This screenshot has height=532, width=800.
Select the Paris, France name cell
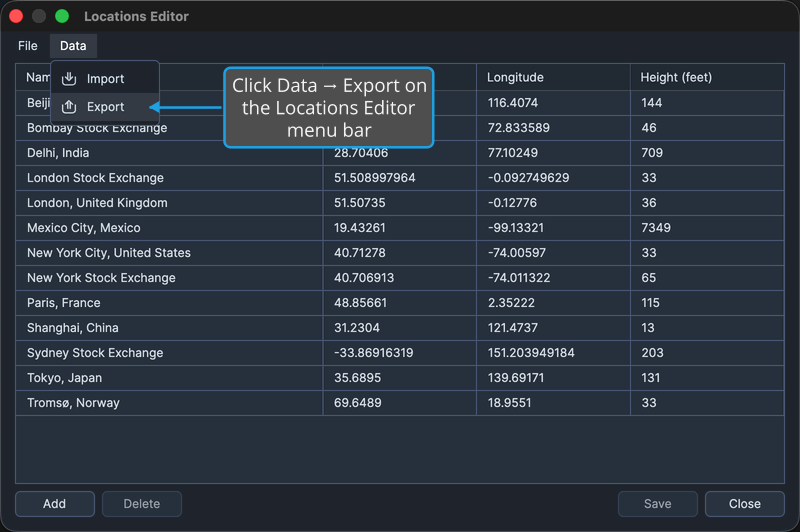[x=169, y=303]
